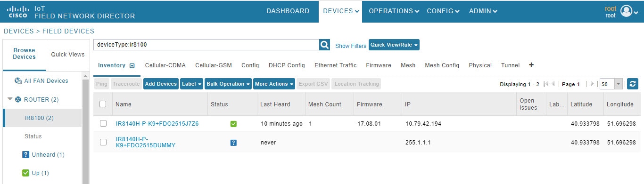The image size is (644, 184).
Task: Switch to the Physical tab
Action: tap(480, 65)
